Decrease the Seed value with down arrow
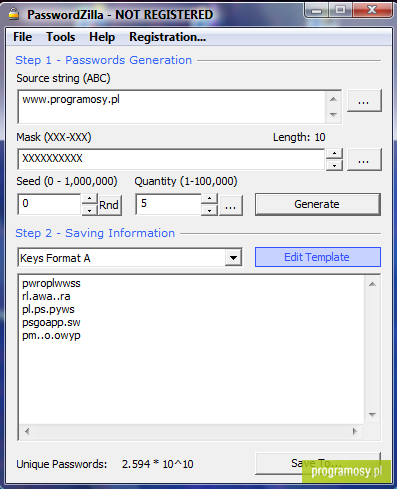This screenshot has height=489, width=397. pyautogui.click(x=89, y=210)
